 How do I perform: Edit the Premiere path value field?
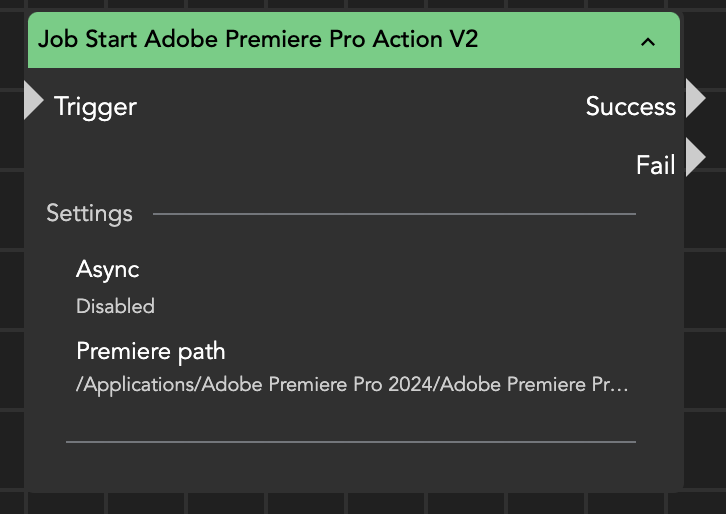[x=340, y=384]
